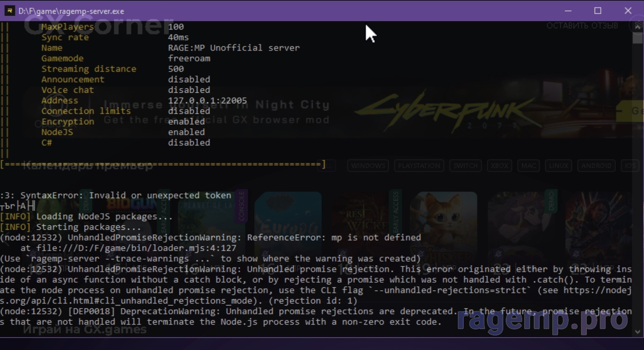Click the console vertical scrollbar thumb

click(637, 38)
